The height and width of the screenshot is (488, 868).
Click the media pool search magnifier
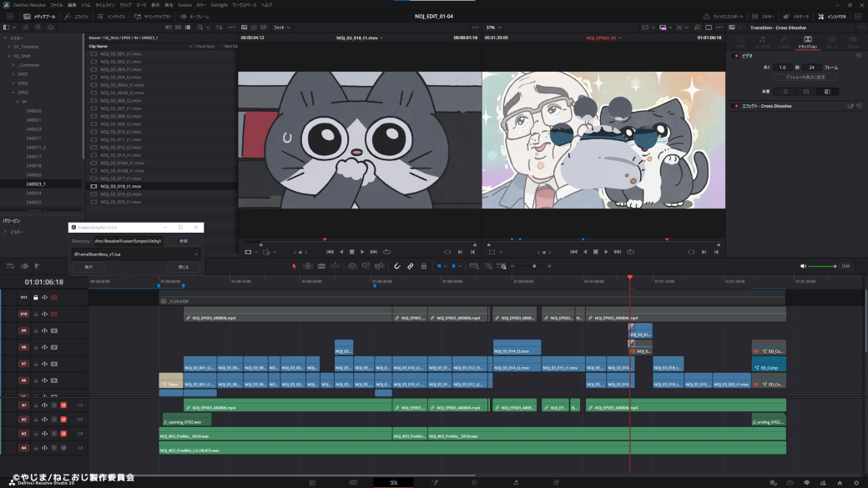[x=199, y=27]
